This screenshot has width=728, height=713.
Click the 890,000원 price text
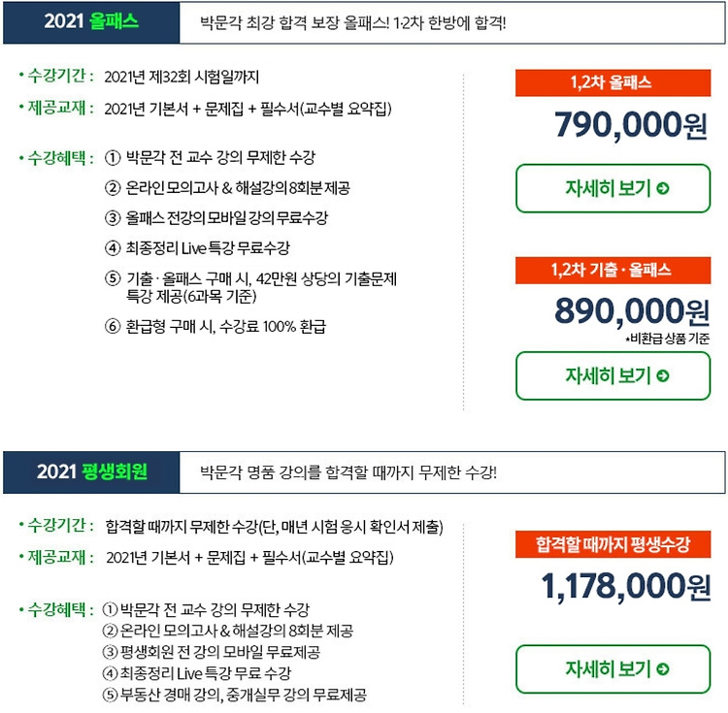(x=632, y=310)
